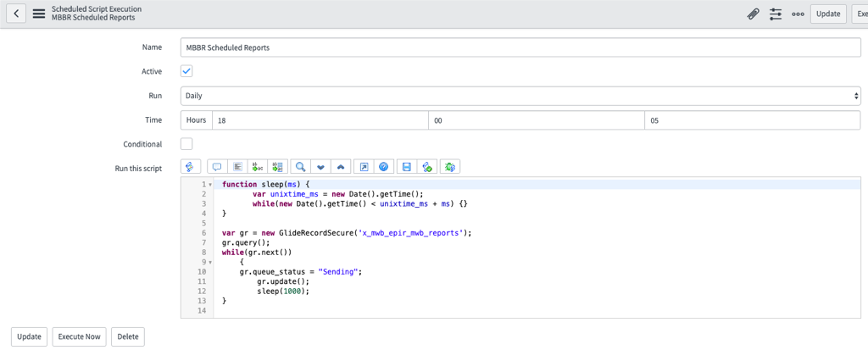
Task: Click the Scheduled Script Execution header title
Action: tap(97, 9)
